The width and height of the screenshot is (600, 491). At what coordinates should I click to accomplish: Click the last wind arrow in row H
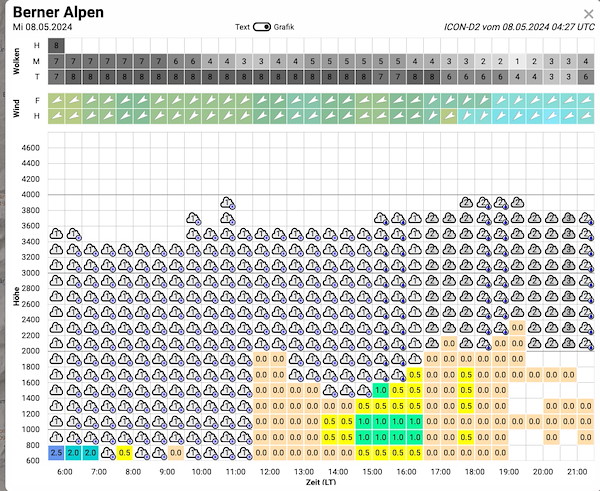point(586,116)
